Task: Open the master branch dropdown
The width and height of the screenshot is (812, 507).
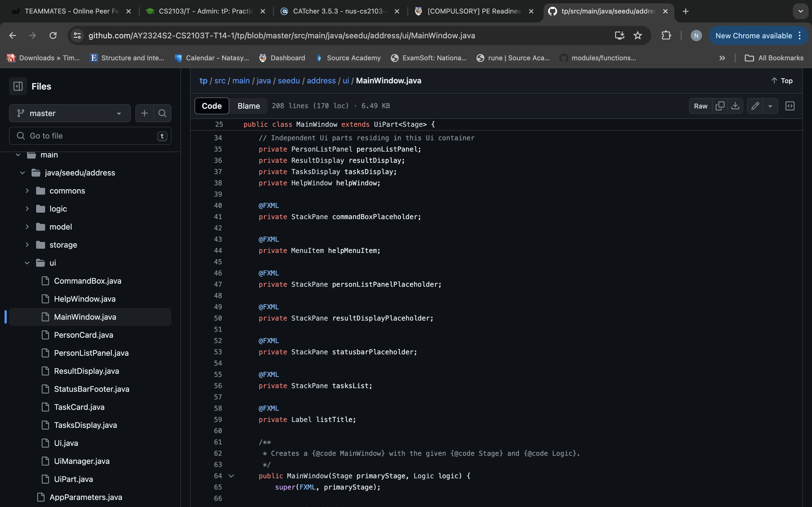Action: click(x=70, y=113)
